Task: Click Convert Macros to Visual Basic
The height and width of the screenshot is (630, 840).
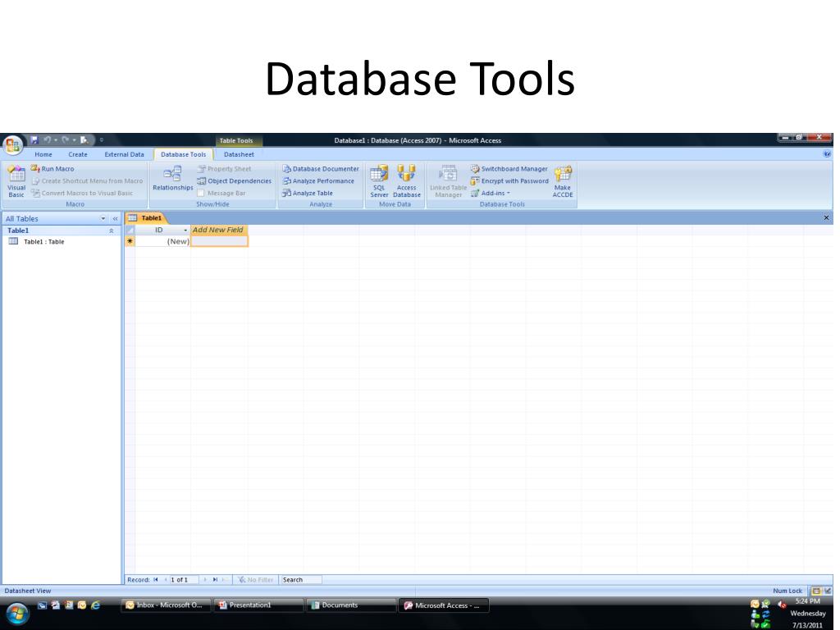Action: (82, 193)
